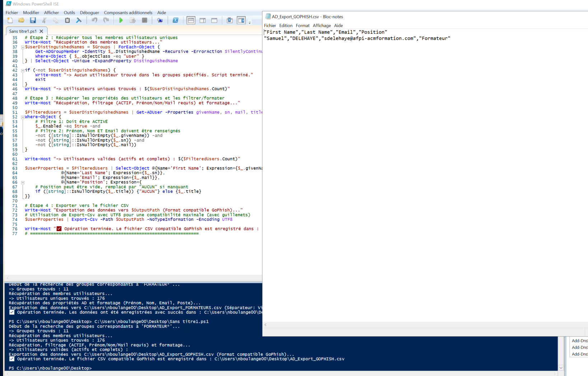The image size is (588, 376).
Task: Click line 61 Utilisateurs valides Write-Host line
Action: coord(132,159)
